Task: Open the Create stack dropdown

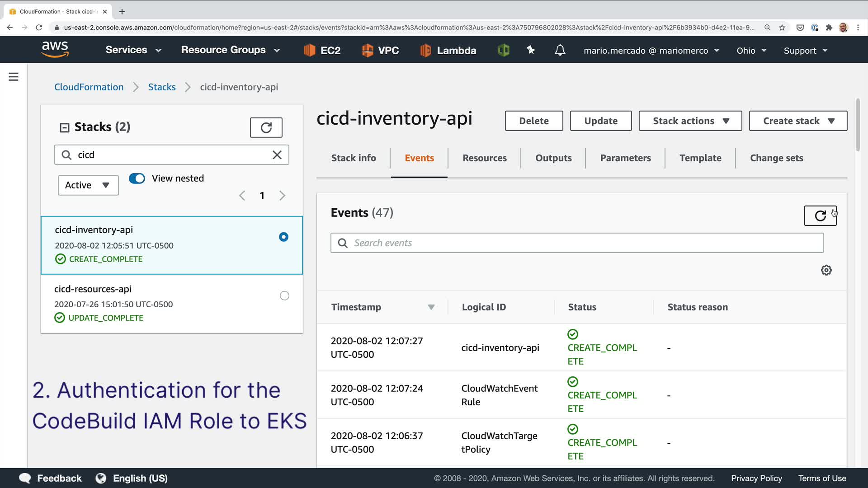Action: click(x=797, y=121)
